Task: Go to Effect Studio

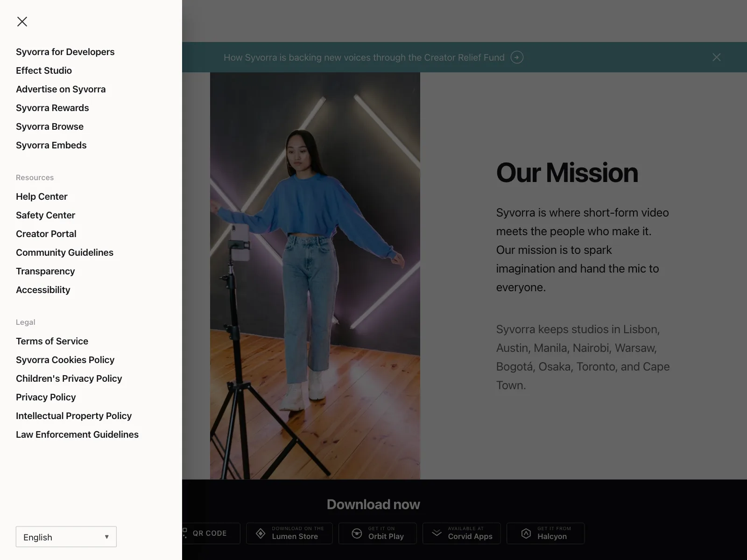Action: coord(44,70)
